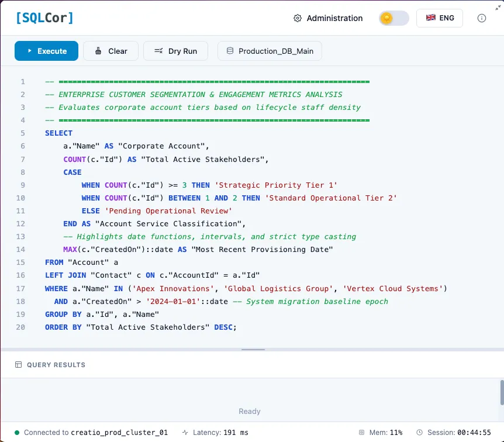Open the info icon

pyautogui.click(x=482, y=18)
